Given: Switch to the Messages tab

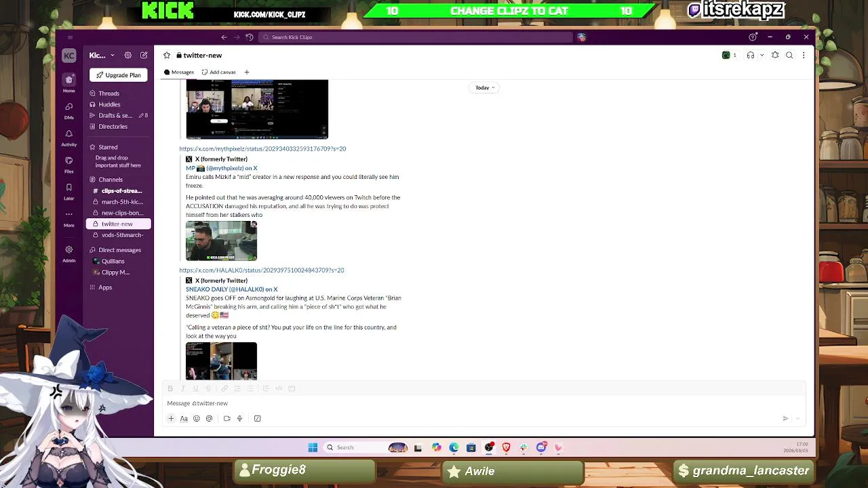Looking at the screenshot, I should (179, 72).
